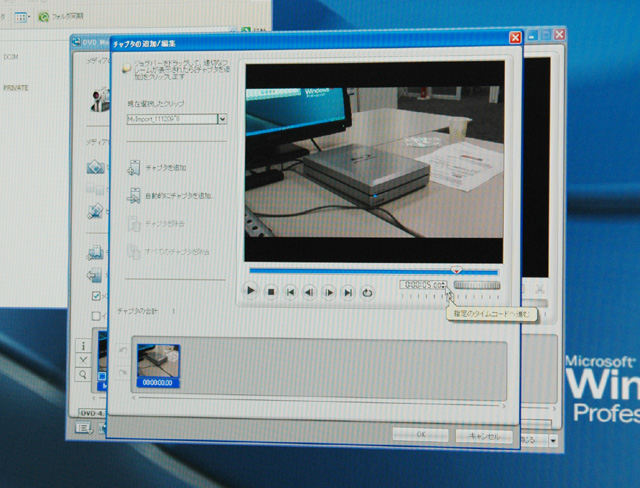The width and height of the screenshot is (640, 488).
Task: Toggle the repeat playback button
Action: 367,292
